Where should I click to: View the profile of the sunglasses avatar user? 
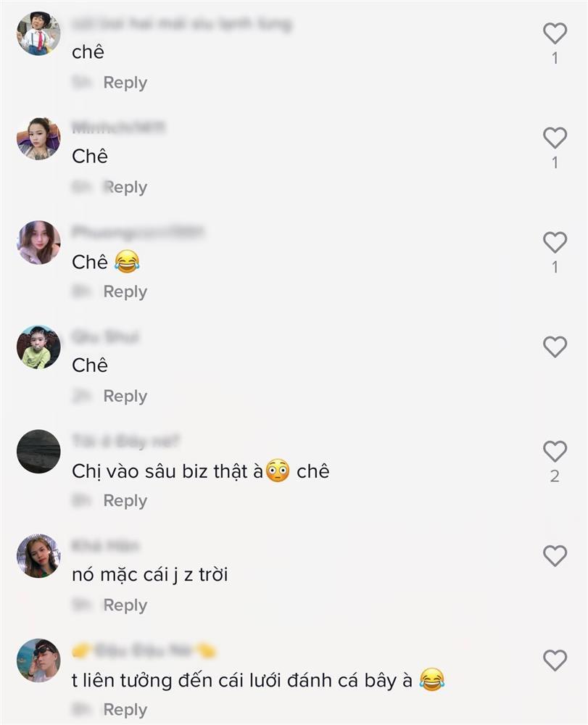(38, 660)
